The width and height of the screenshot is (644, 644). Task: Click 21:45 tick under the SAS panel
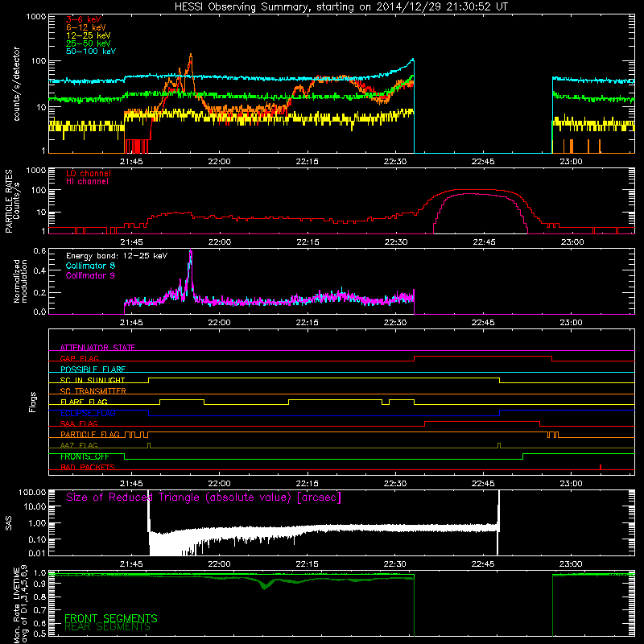(x=131, y=564)
